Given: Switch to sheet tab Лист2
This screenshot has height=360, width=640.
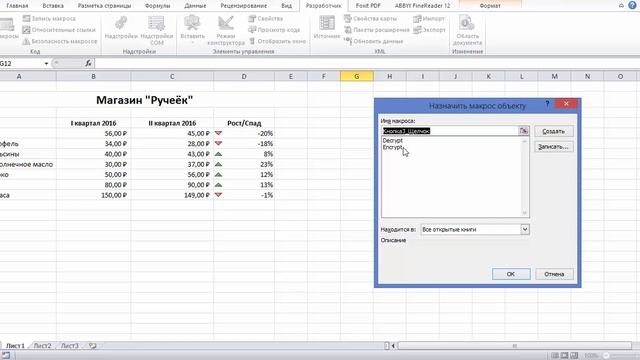Looking at the screenshot, I should (x=42, y=346).
